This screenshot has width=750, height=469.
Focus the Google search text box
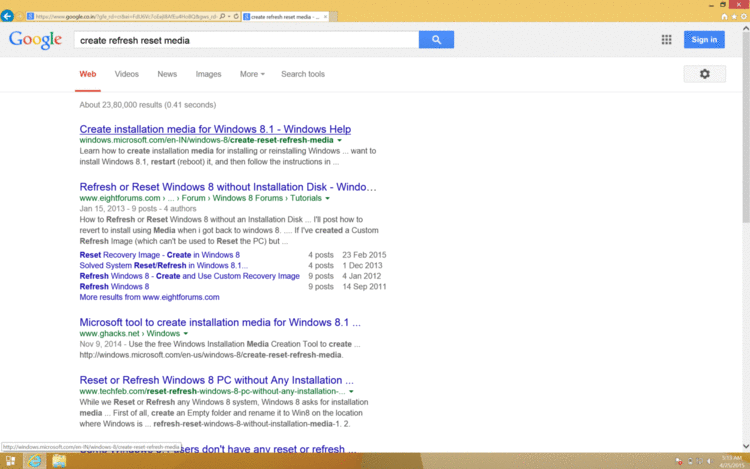point(246,40)
